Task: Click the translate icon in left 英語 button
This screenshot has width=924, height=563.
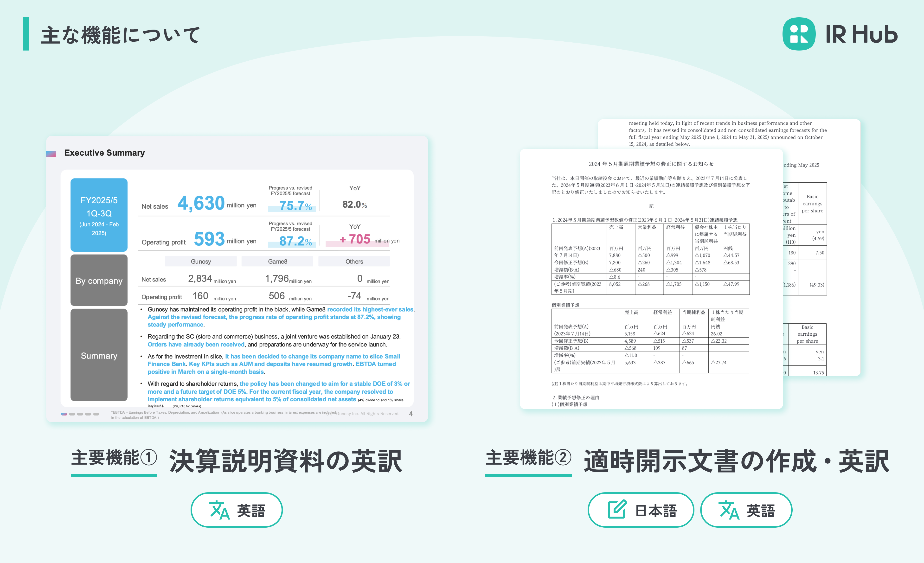Action: pos(219,510)
